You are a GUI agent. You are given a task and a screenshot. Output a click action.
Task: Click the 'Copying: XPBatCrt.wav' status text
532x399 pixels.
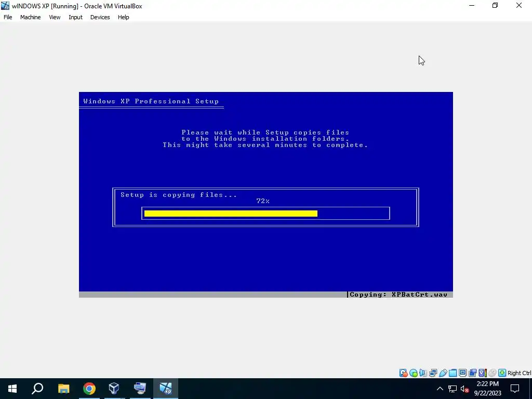[x=398, y=295]
